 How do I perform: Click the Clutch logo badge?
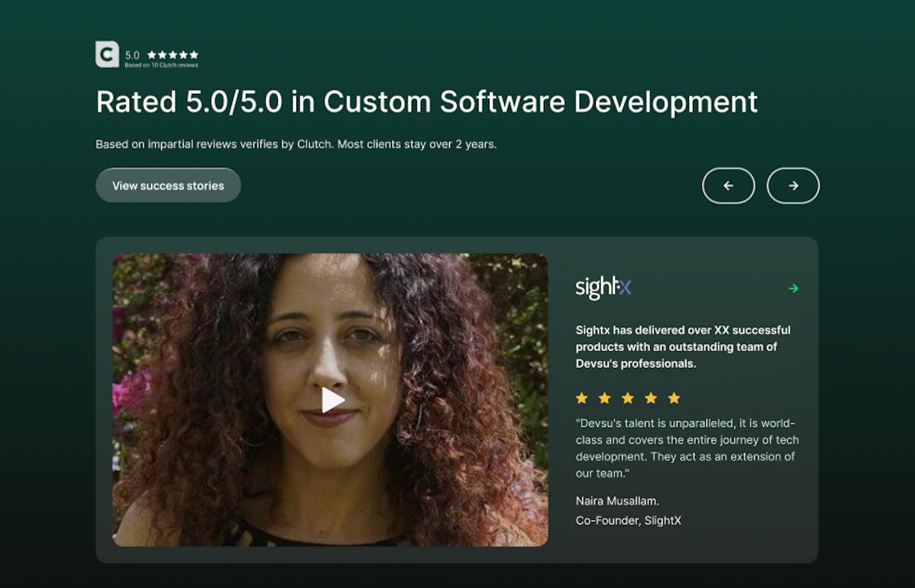pyautogui.click(x=107, y=54)
